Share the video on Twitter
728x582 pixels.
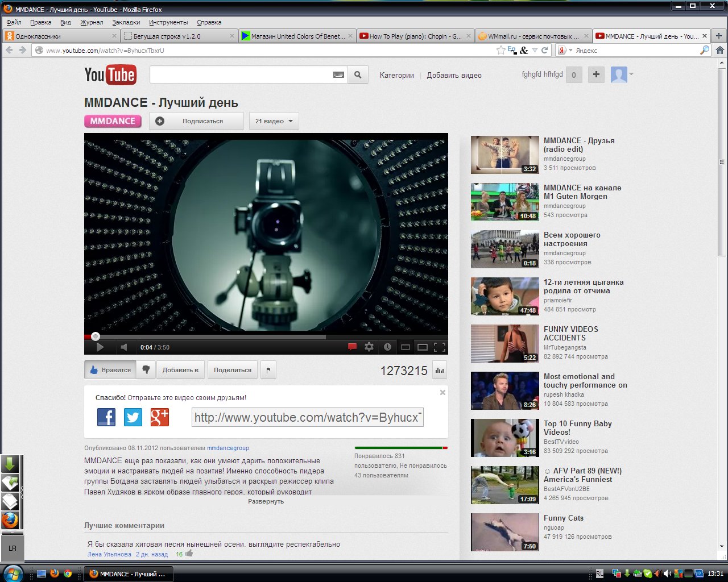click(133, 417)
